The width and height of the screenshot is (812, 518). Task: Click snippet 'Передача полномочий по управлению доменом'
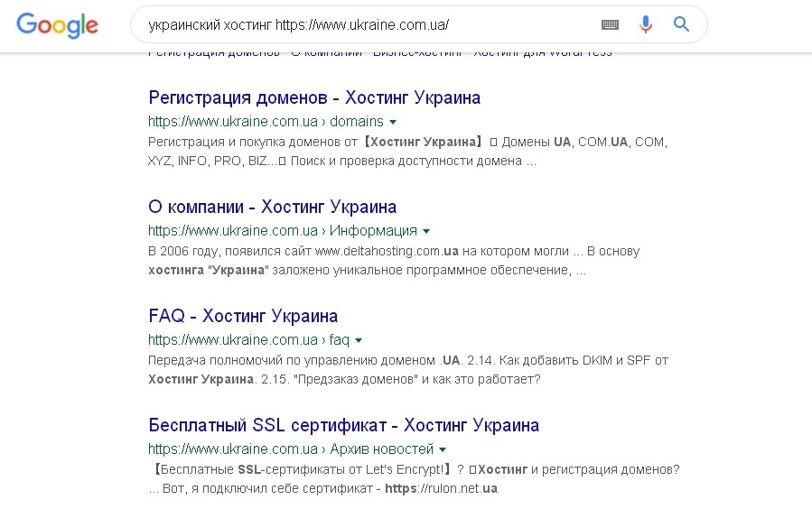(x=292, y=360)
